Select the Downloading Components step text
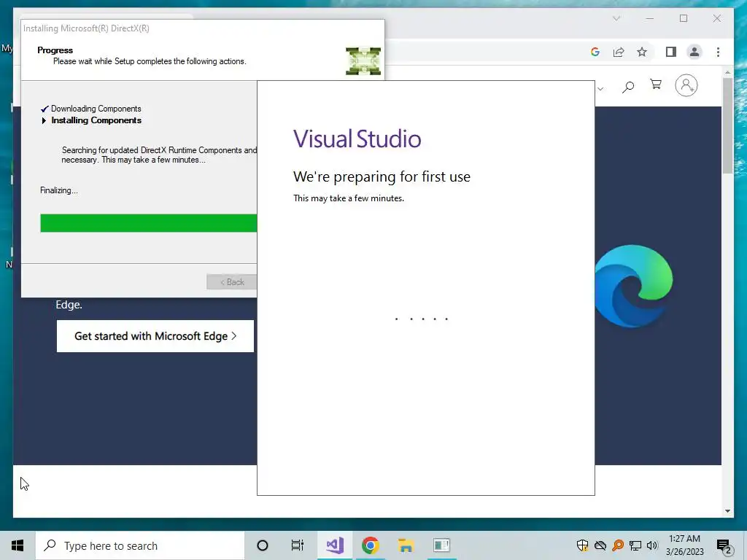The height and width of the screenshot is (560, 747). click(96, 109)
